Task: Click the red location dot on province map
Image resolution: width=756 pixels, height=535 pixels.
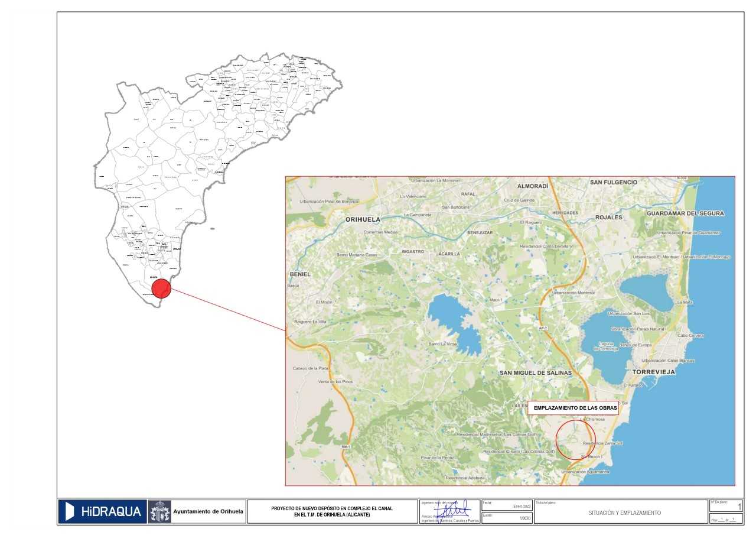Action: click(161, 288)
